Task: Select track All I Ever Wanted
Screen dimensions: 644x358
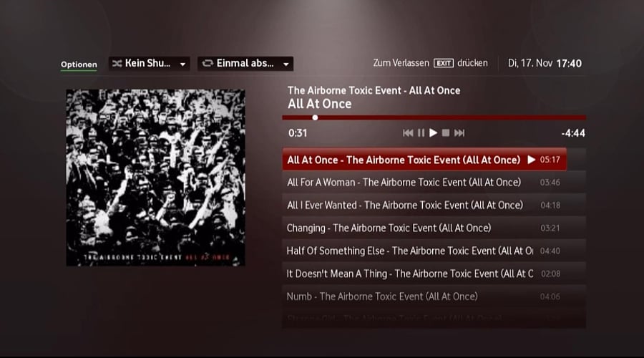Action: [x=434, y=205]
